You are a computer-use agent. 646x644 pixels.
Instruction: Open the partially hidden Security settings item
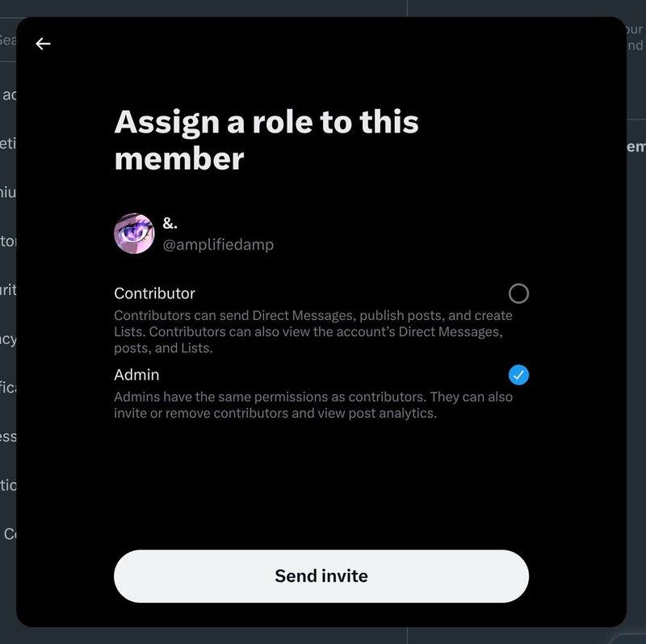coord(8,289)
